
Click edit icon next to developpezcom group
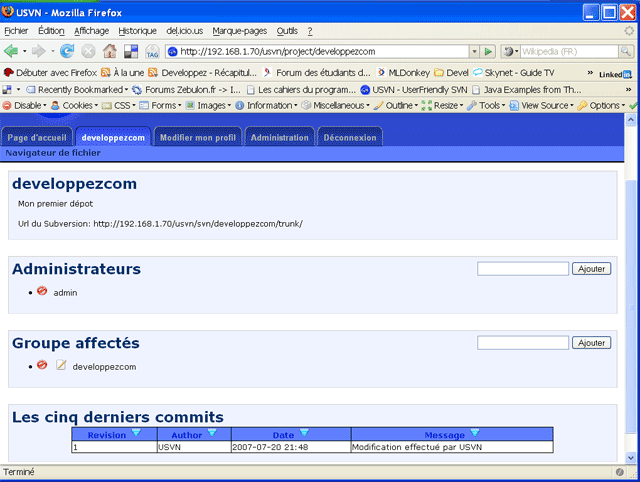(61, 366)
